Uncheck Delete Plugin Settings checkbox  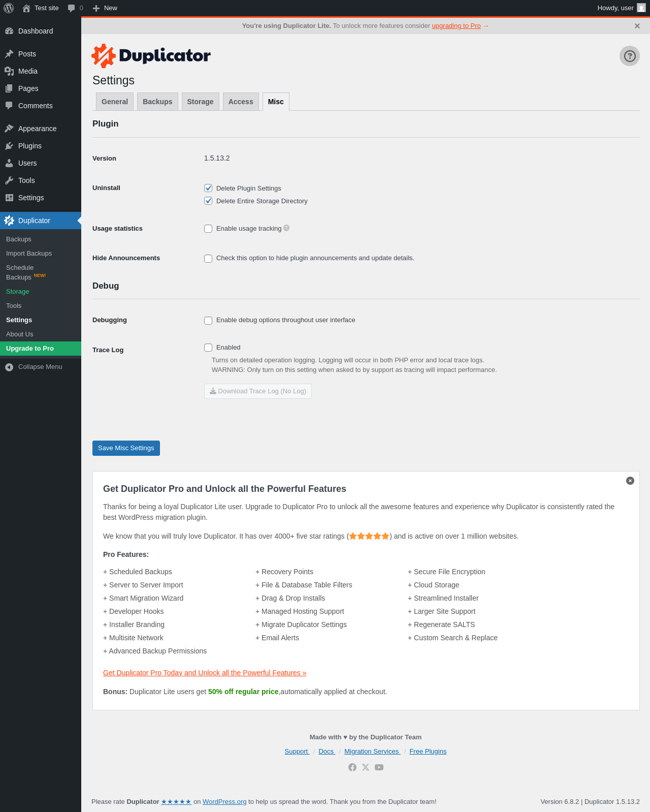coord(208,188)
